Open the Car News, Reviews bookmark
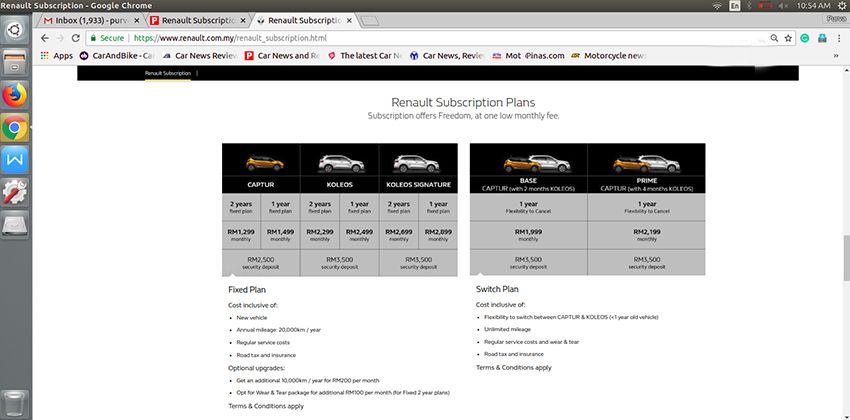The image size is (850, 420). pos(447,55)
